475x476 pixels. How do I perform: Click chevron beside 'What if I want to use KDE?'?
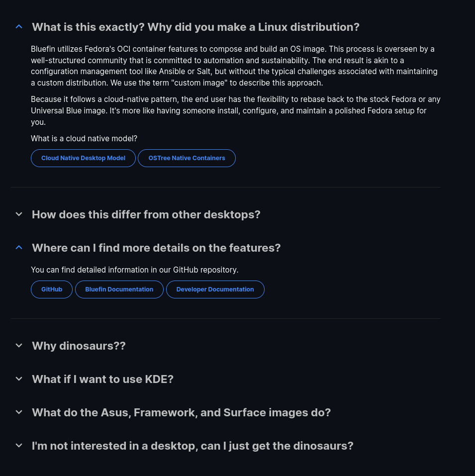19,379
